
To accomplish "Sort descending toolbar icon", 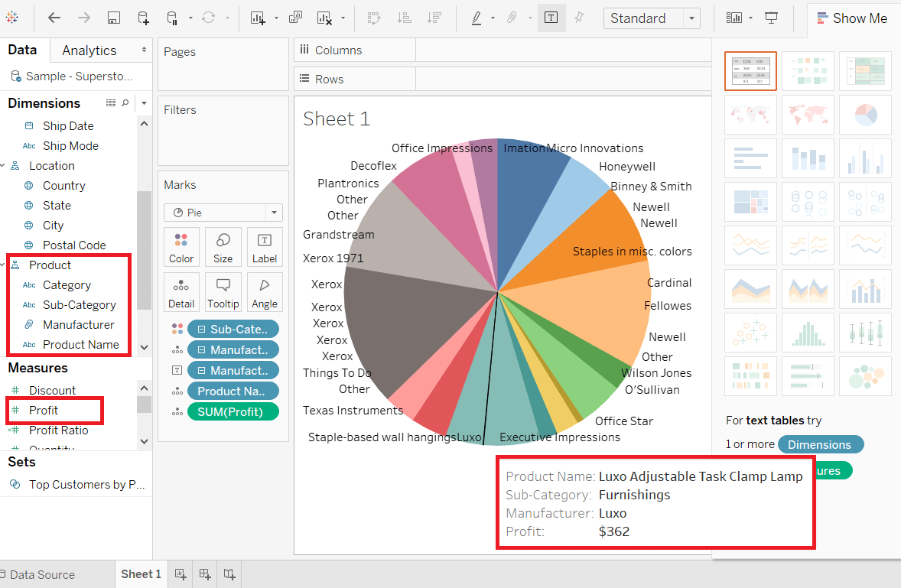I will [434, 18].
